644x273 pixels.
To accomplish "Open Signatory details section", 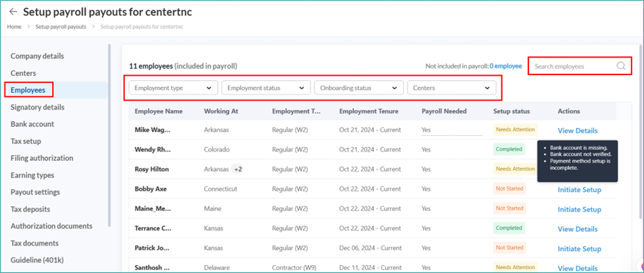I will [38, 107].
